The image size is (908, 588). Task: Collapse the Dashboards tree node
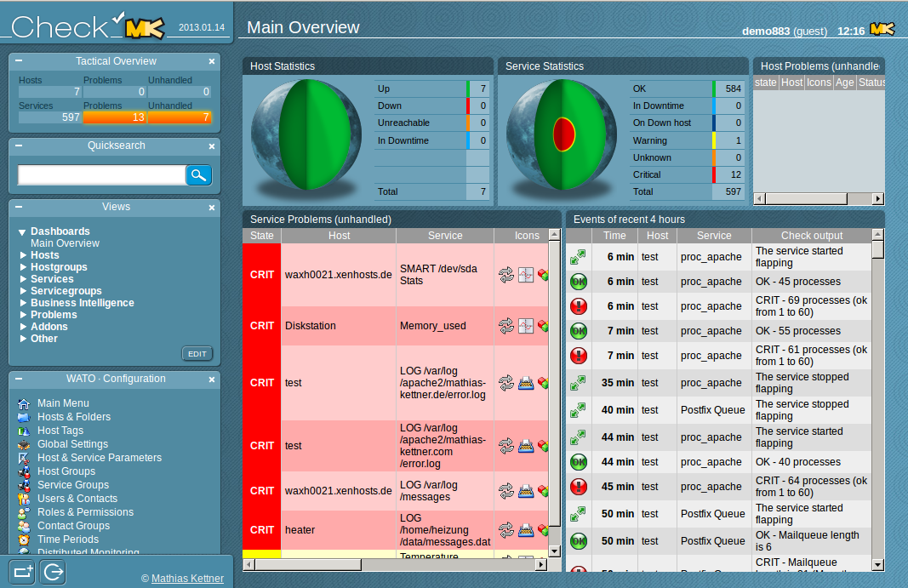point(23,231)
